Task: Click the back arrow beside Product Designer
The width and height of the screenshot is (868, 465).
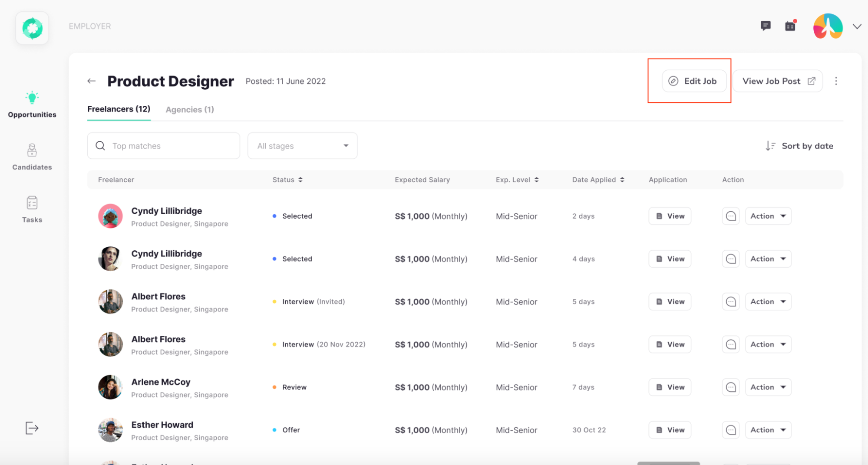Action: coord(91,81)
